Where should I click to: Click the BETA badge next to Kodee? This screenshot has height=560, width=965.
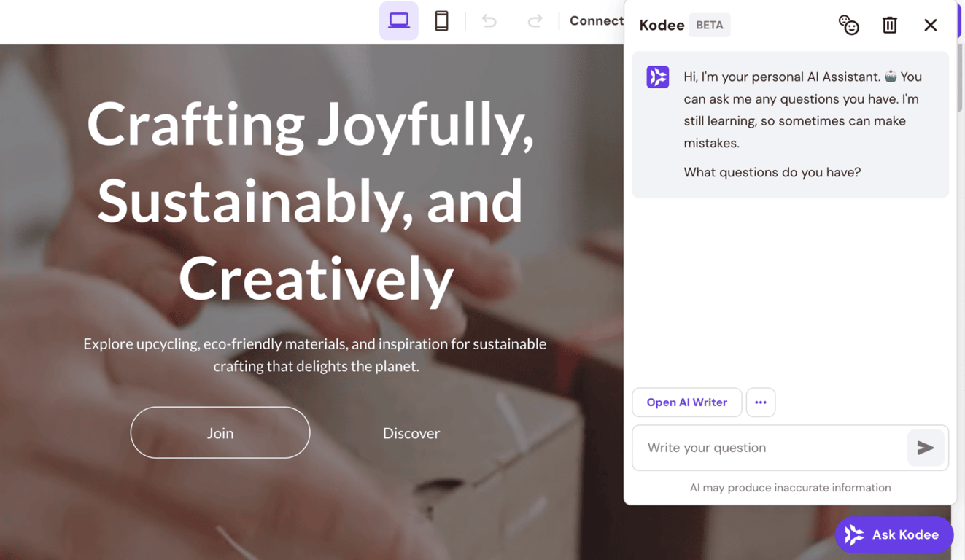(x=709, y=25)
